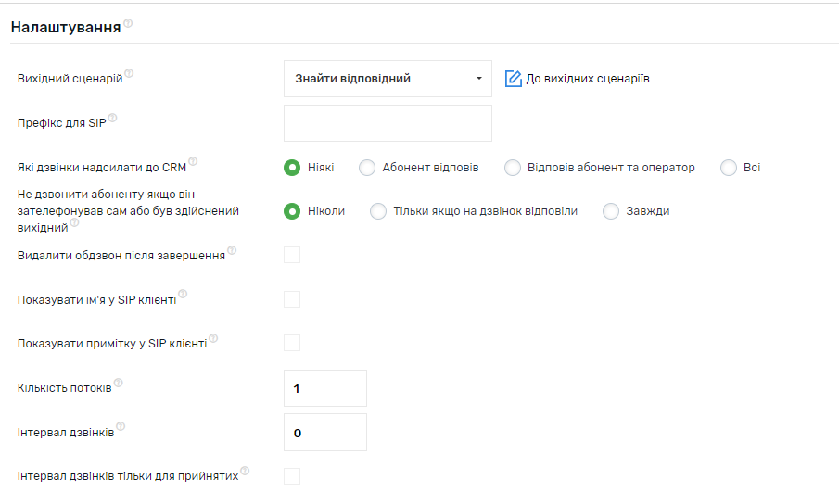Click the info icon beside Показувати примітку у SIP клієнті
This screenshot has width=839, height=504.
[213, 338]
